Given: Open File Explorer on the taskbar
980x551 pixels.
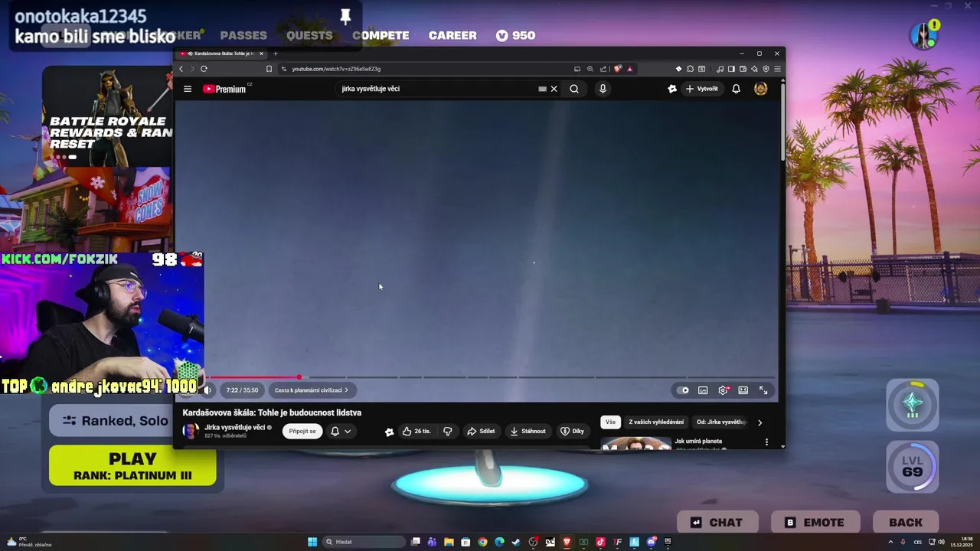Looking at the screenshot, I should coord(449,542).
